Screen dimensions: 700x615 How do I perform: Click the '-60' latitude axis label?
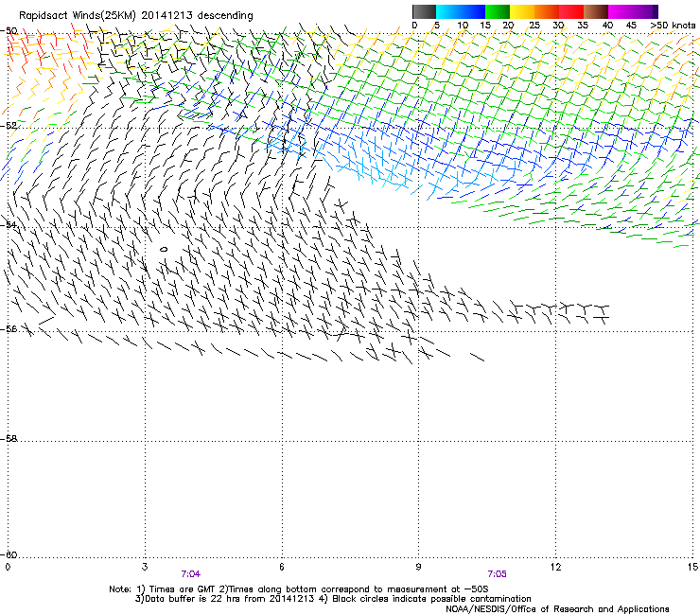coord(9,554)
